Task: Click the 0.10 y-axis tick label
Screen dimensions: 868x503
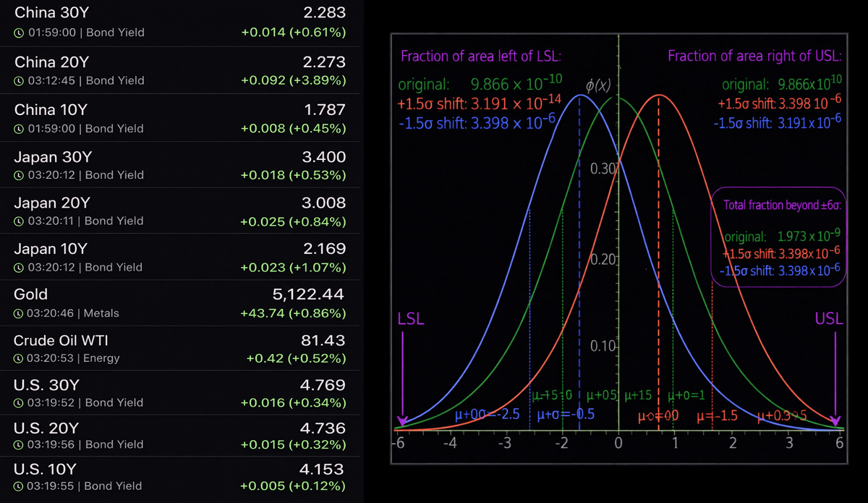Action: 603,346
